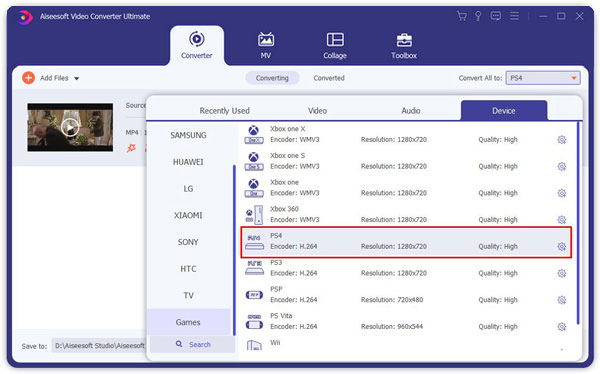Click the key register icon

click(x=478, y=16)
